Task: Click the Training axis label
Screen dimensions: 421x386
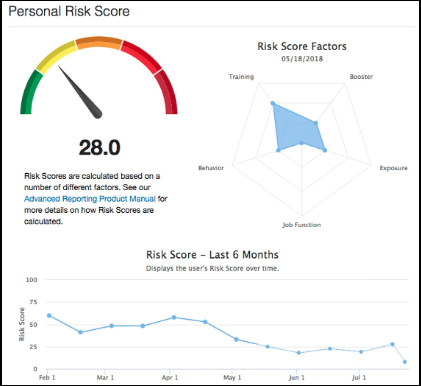Action: pos(241,77)
